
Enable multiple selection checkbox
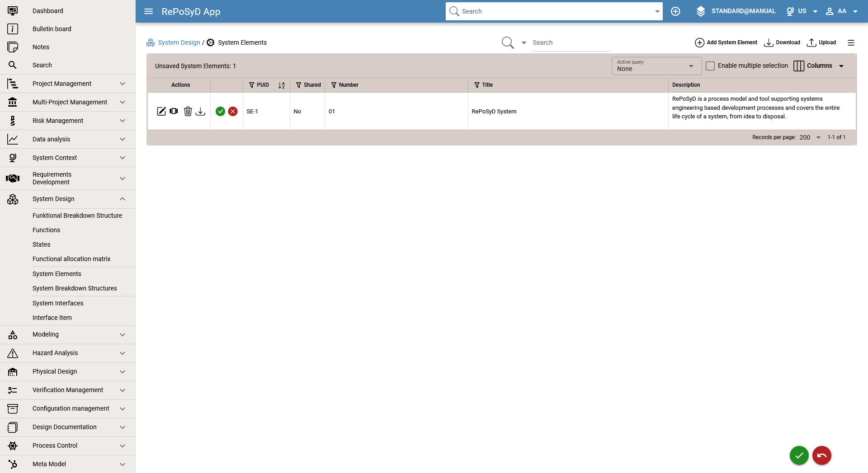point(710,66)
